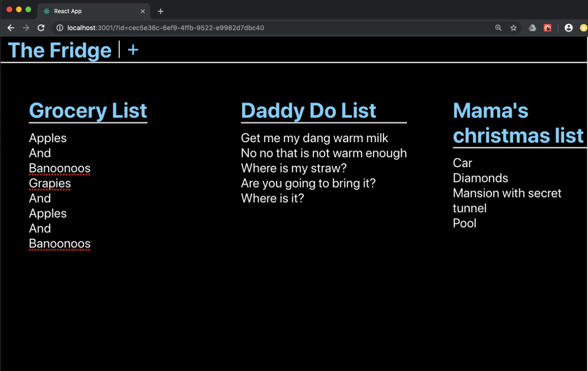Open the Chrome profile avatar icon

568,28
